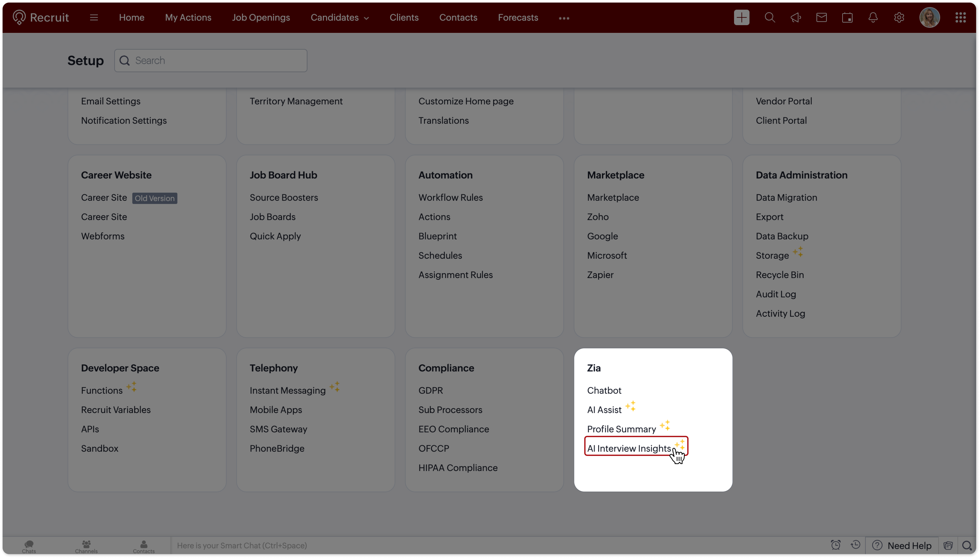
Task: Click the Need Help button
Action: 902,545
